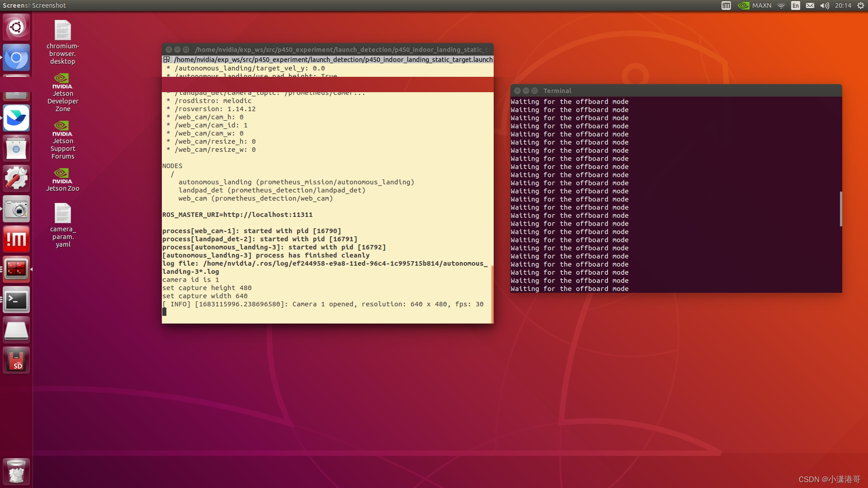
Task: Click the 'target_vel_y: 0.0' parameter line
Action: (x=245, y=68)
